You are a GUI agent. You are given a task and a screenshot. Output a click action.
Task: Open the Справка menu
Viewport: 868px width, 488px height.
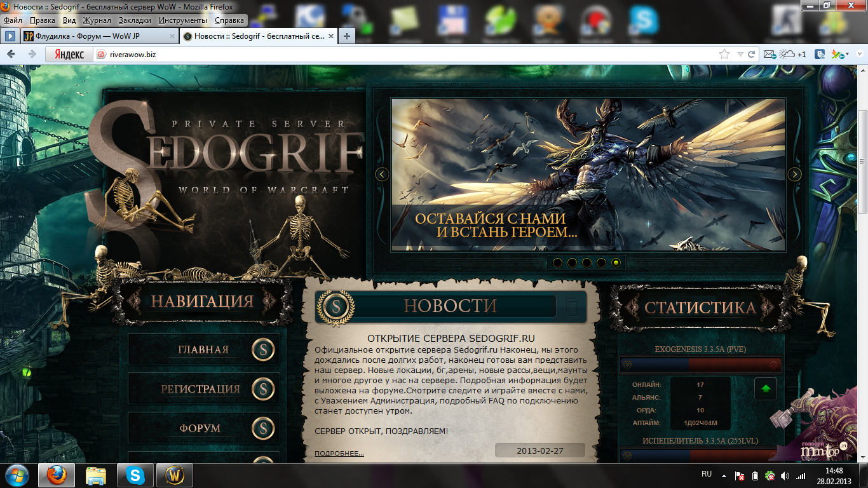229,20
